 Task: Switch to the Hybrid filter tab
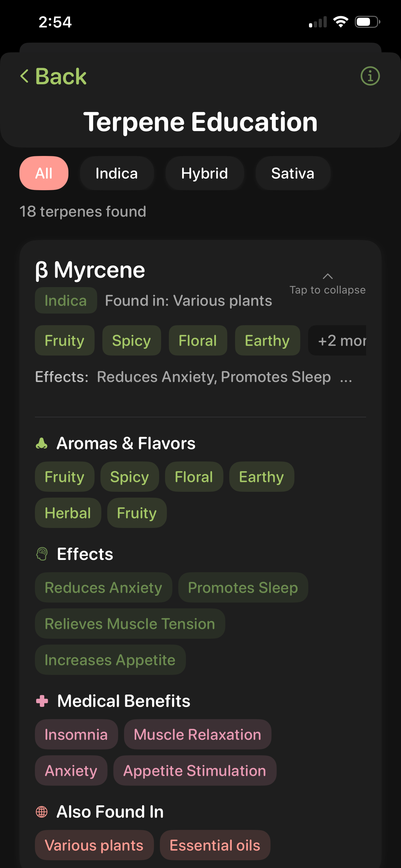[x=204, y=173]
